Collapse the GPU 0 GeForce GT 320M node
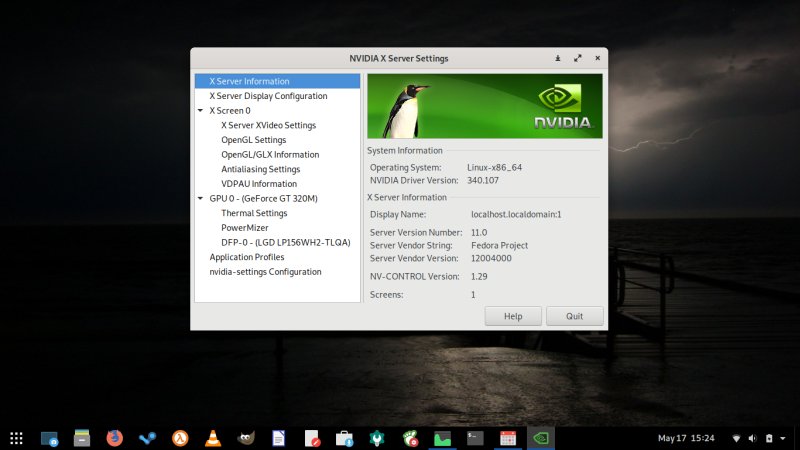Viewport: 800px width, 450px height. [x=201, y=199]
